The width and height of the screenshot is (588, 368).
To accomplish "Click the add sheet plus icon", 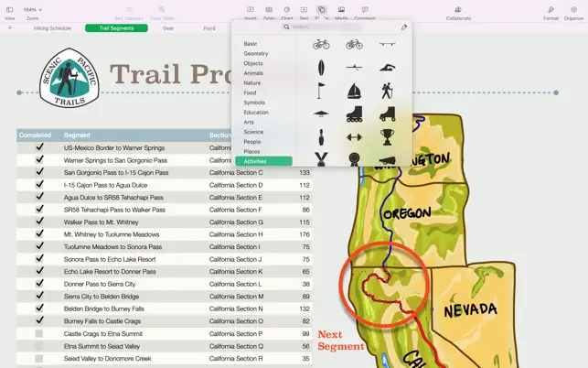I will (10, 28).
